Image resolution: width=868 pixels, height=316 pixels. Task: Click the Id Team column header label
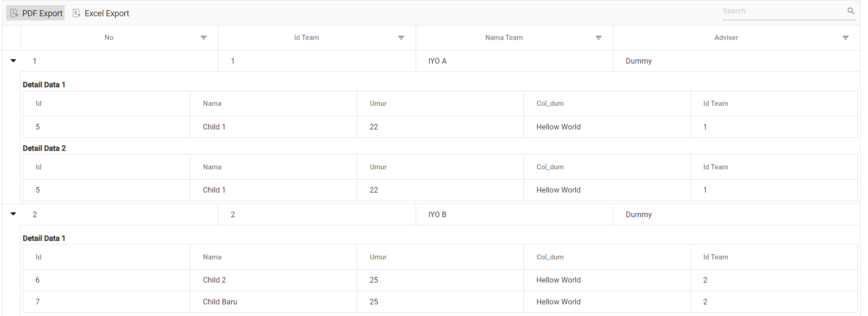click(x=307, y=38)
